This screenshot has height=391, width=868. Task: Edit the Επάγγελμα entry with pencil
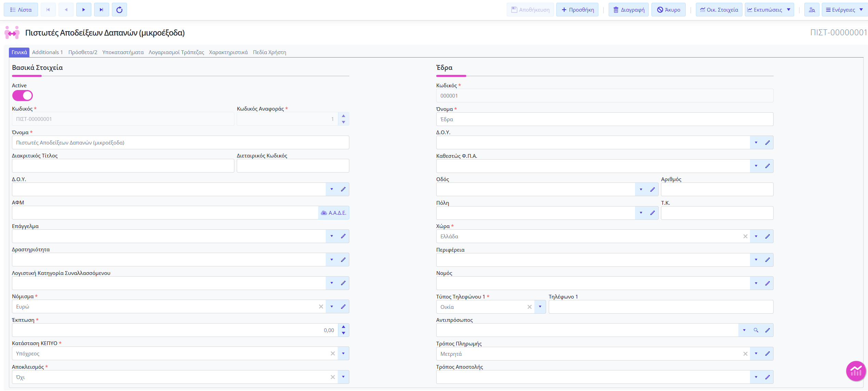343,236
